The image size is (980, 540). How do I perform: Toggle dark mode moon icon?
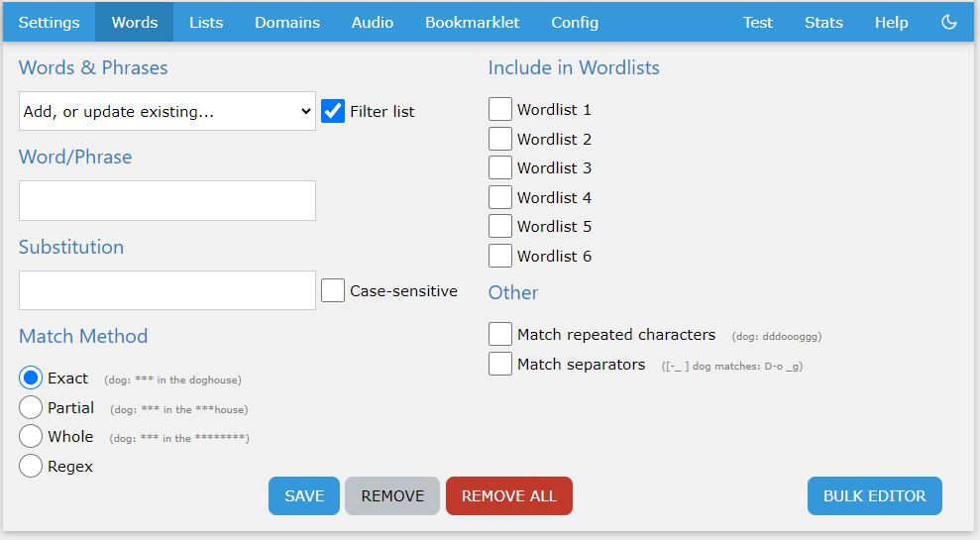(948, 22)
